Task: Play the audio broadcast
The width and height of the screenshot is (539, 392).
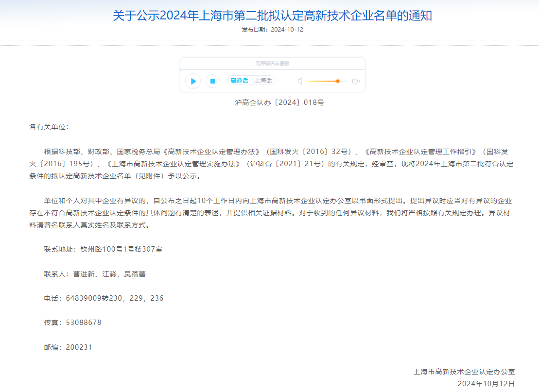Action: point(193,81)
